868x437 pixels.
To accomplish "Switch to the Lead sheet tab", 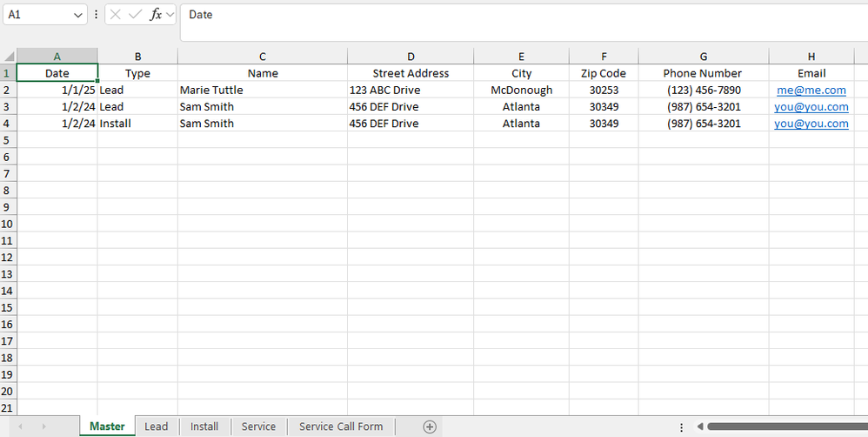I will tap(156, 427).
